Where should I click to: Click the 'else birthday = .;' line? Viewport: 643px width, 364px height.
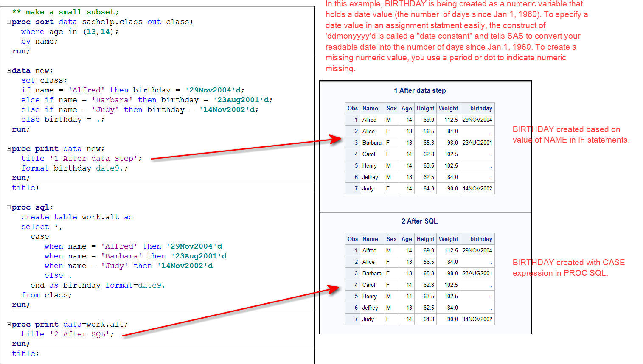click(63, 119)
